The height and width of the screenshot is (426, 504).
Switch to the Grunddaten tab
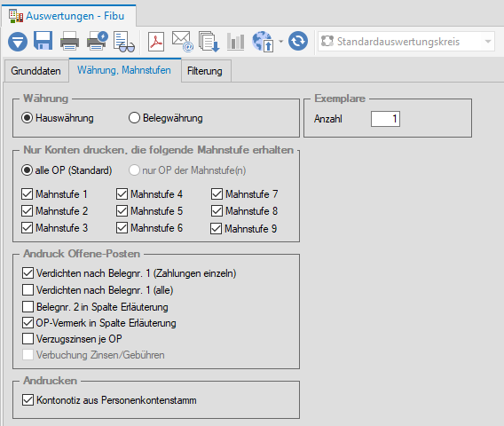(x=36, y=71)
